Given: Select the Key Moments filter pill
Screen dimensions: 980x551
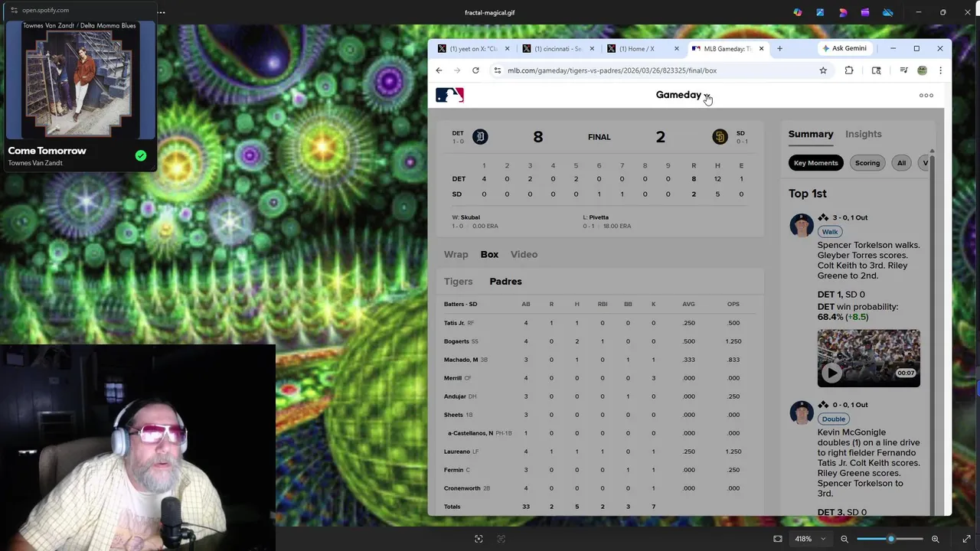Looking at the screenshot, I should pyautogui.click(x=815, y=163).
